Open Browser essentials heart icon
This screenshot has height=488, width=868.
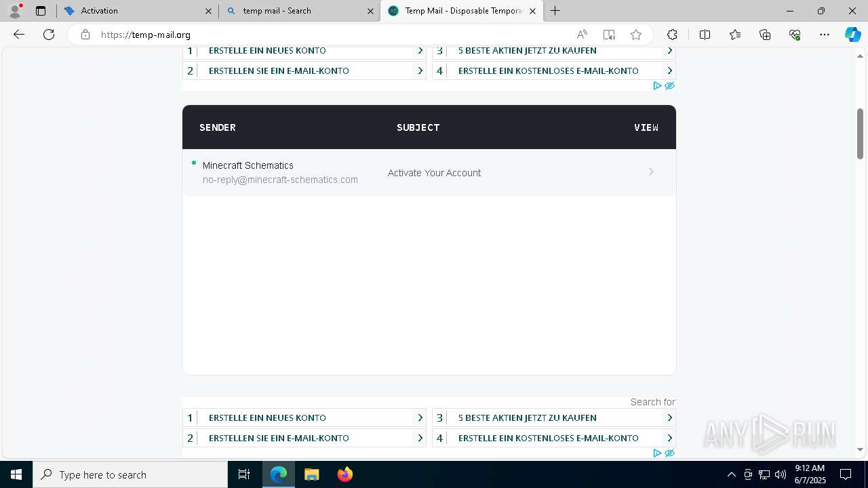coord(795,35)
